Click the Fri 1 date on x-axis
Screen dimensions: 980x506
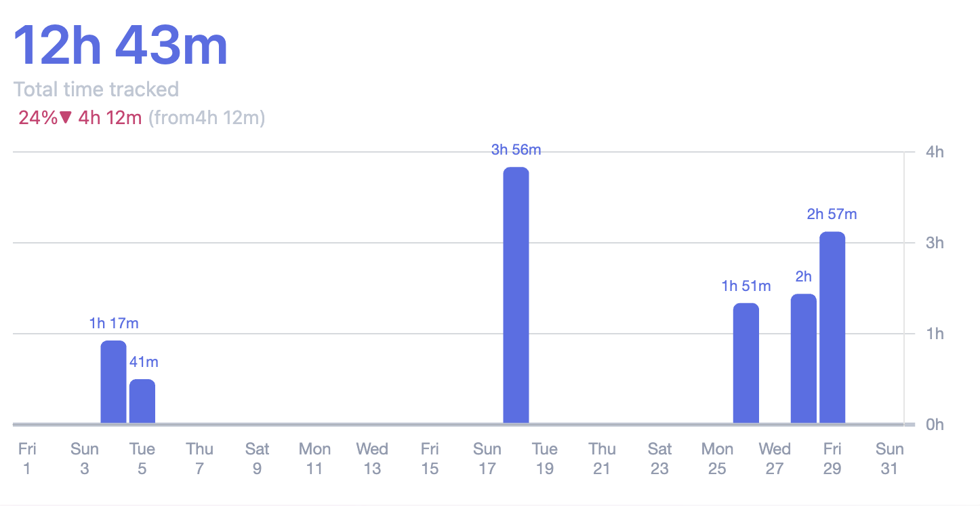[27, 459]
